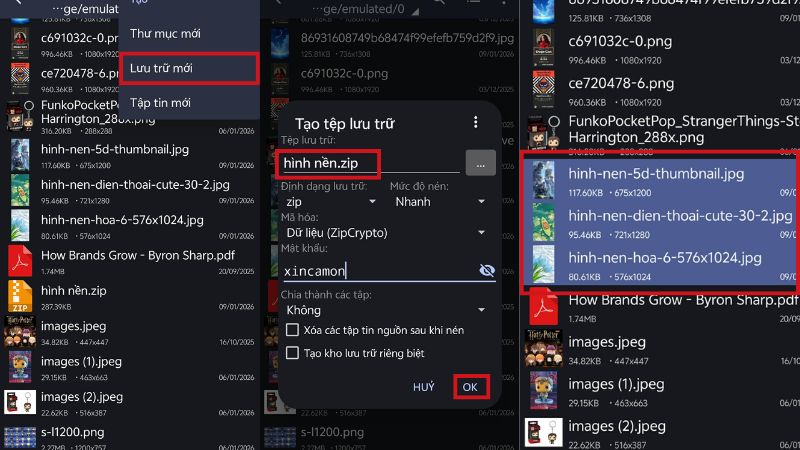Tap c691032c-0.png thumbnail in right panel
The width and height of the screenshot is (800, 450).
click(x=543, y=48)
